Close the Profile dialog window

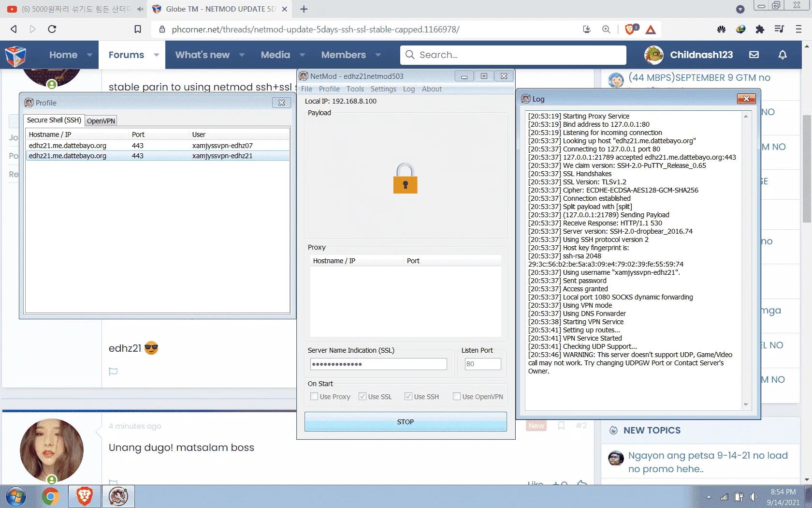tap(282, 103)
